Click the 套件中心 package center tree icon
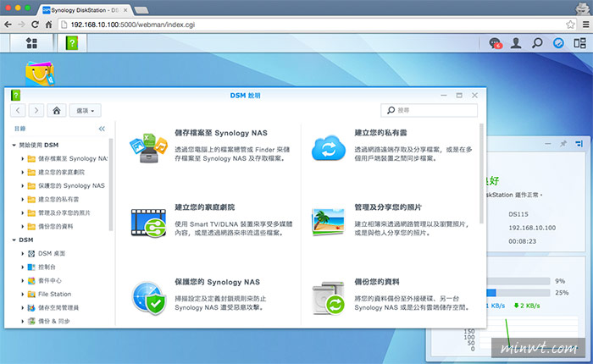 (x=31, y=280)
